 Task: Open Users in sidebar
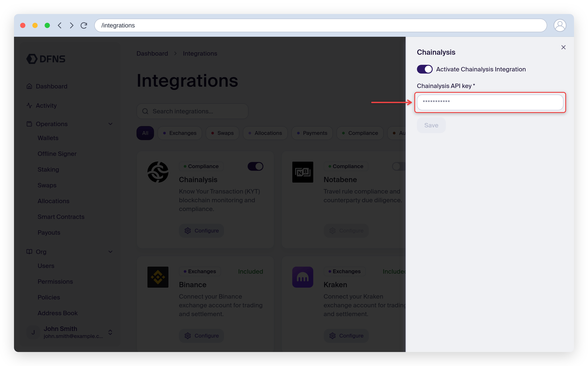[46, 266]
